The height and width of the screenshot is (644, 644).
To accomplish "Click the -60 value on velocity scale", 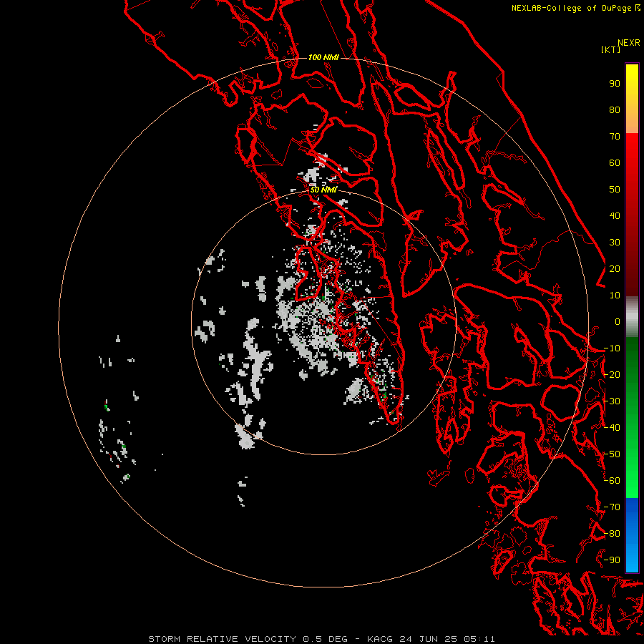I will click(612, 481).
